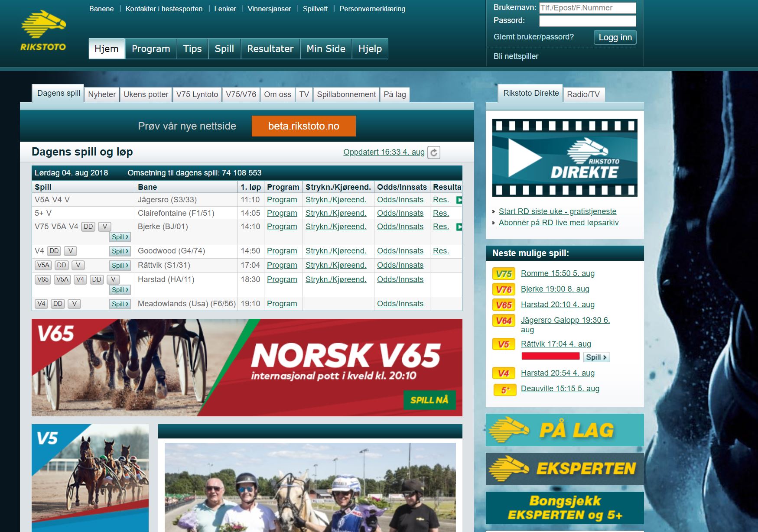Expand the Spill button in Meadowlands row
Viewport: 758px width, 532px height.
[120, 304]
